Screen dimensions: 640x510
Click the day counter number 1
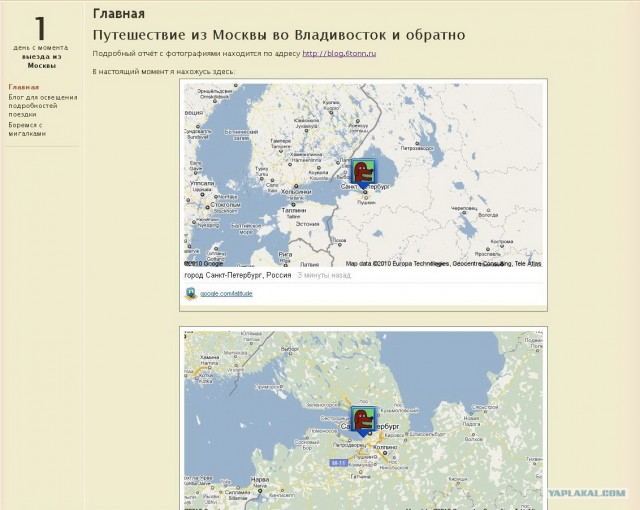tap(40, 29)
